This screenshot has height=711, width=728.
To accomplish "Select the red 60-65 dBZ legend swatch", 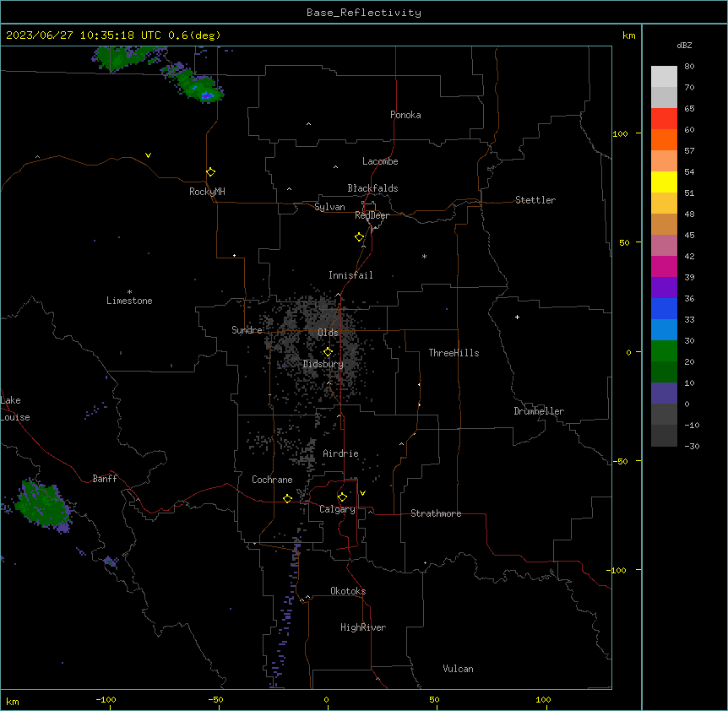I will [x=664, y=119].
